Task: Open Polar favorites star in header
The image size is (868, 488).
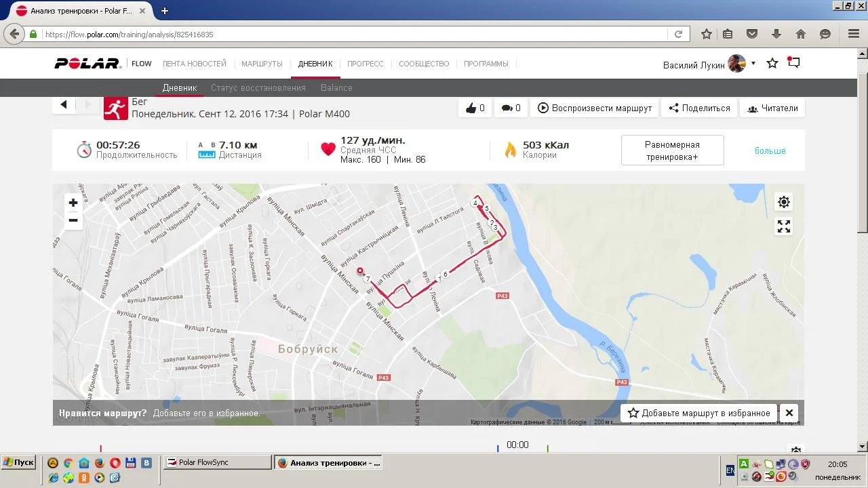Action: [772, 63]
